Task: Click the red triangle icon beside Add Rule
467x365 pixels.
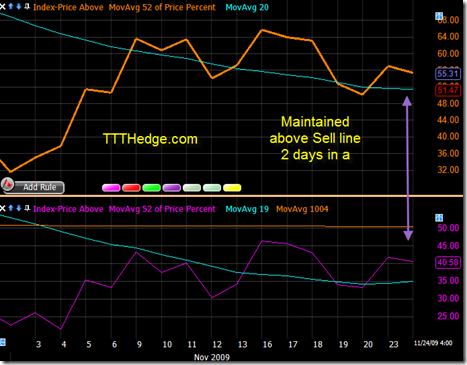Action: point(7,184)
